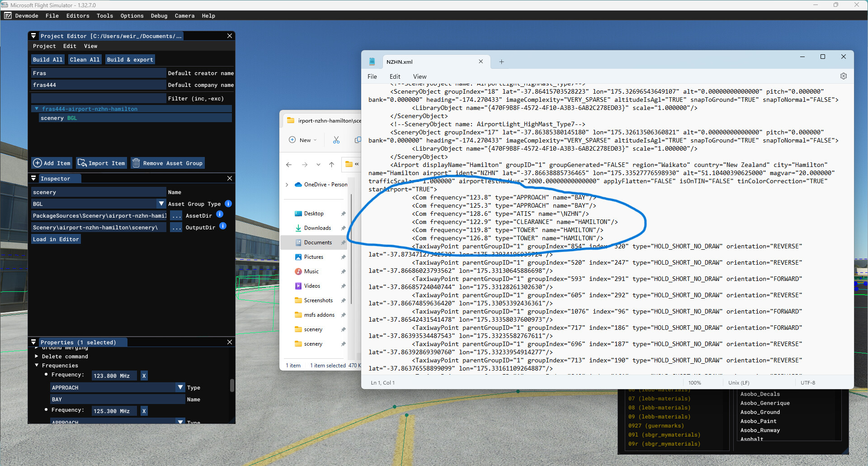Select 0927 (guernmarks) in the list
Image resolution: width=868 pixels, height=466 pixels.
coord(656,425)
